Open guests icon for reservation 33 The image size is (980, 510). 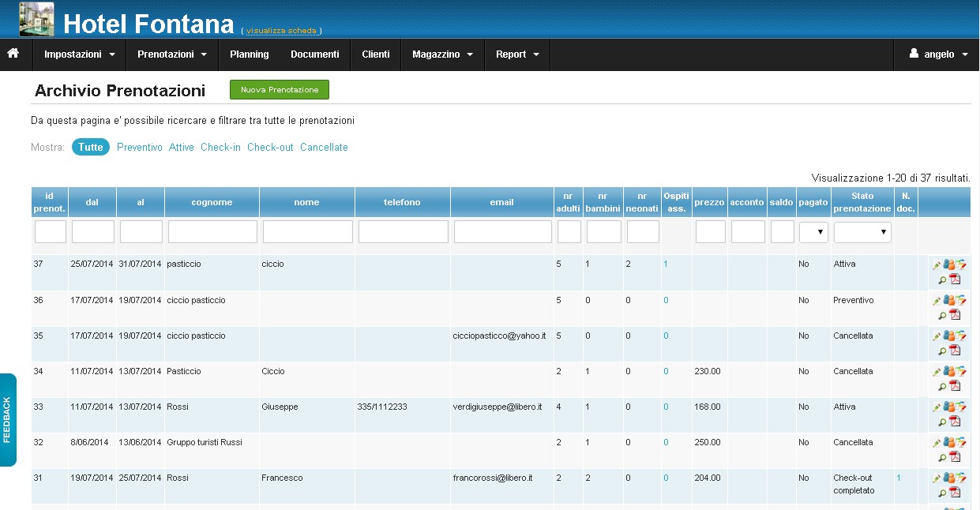pyautogui.click(x=948, y=407)
